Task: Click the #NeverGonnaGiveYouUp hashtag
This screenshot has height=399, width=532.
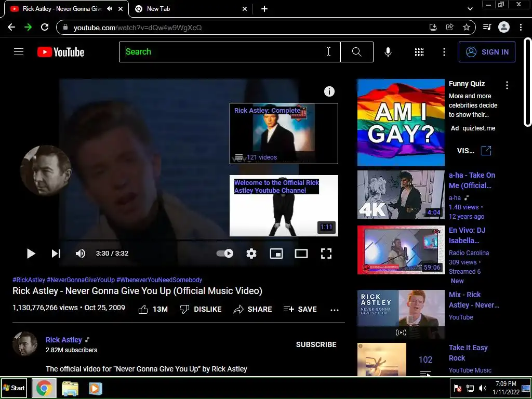Action: coord(81,280)
